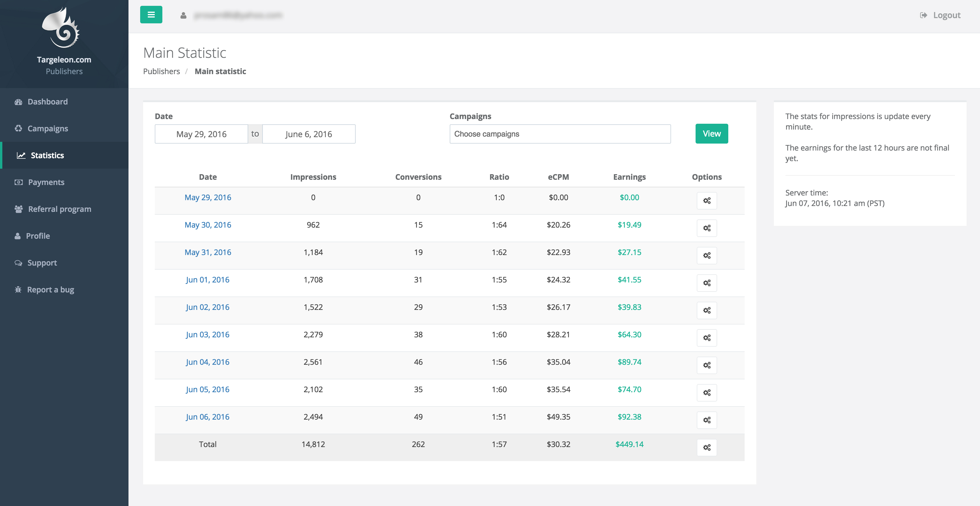Open gear options for the Total row
Screen dimensions: 980x506
706,447
